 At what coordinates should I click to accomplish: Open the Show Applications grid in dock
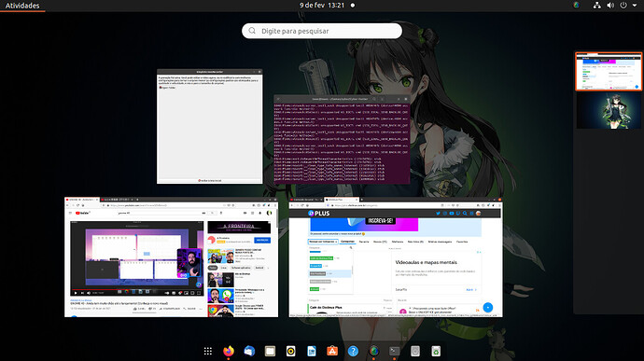pos(208,351)
